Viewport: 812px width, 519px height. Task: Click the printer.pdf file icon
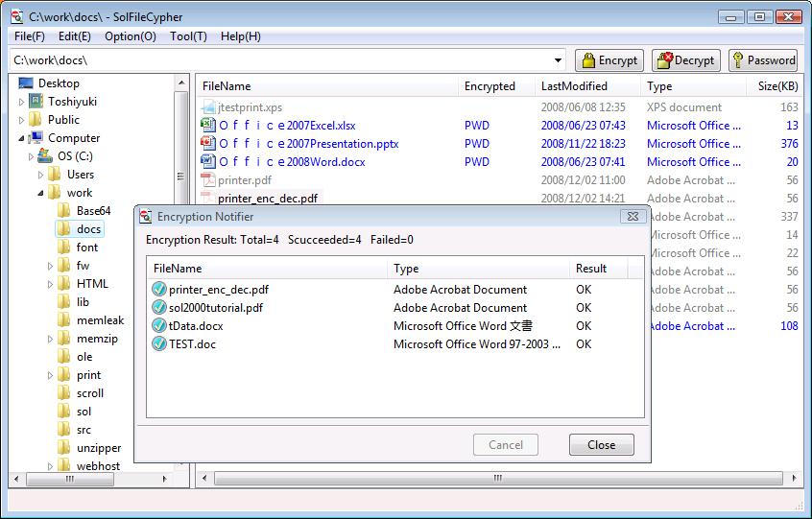[x=208, y=180]
